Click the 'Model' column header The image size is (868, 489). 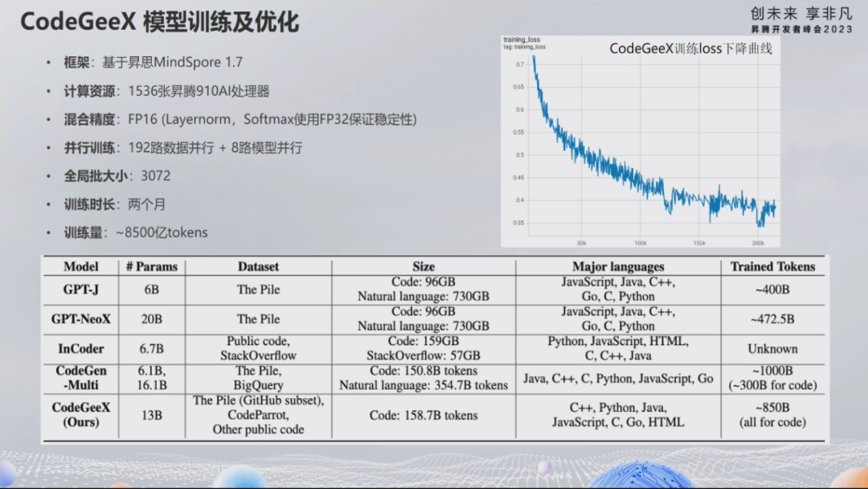click(x=81, y=267)
